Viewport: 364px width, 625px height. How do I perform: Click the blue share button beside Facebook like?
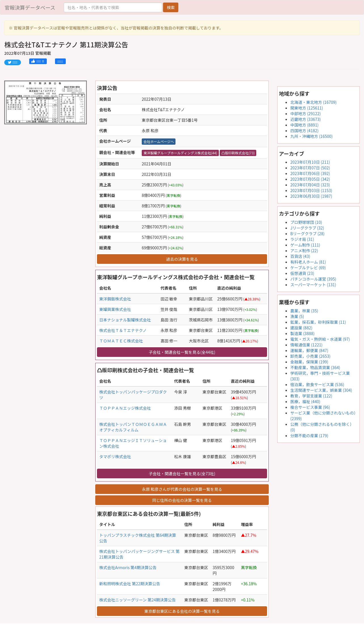(60, 61)
